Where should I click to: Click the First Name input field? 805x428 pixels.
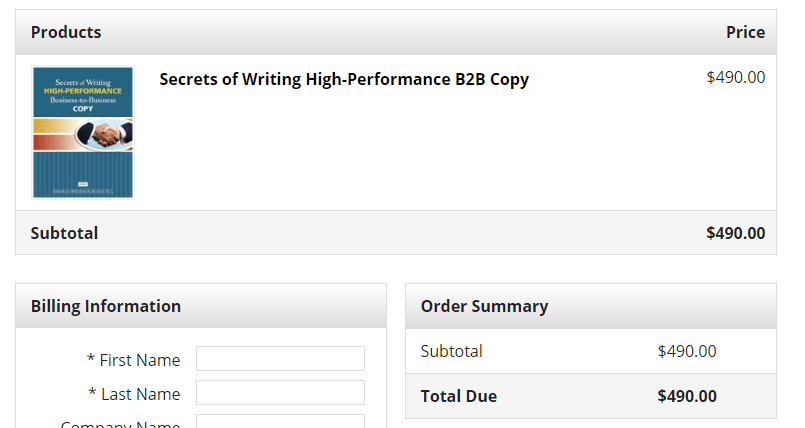coord(280,359)
